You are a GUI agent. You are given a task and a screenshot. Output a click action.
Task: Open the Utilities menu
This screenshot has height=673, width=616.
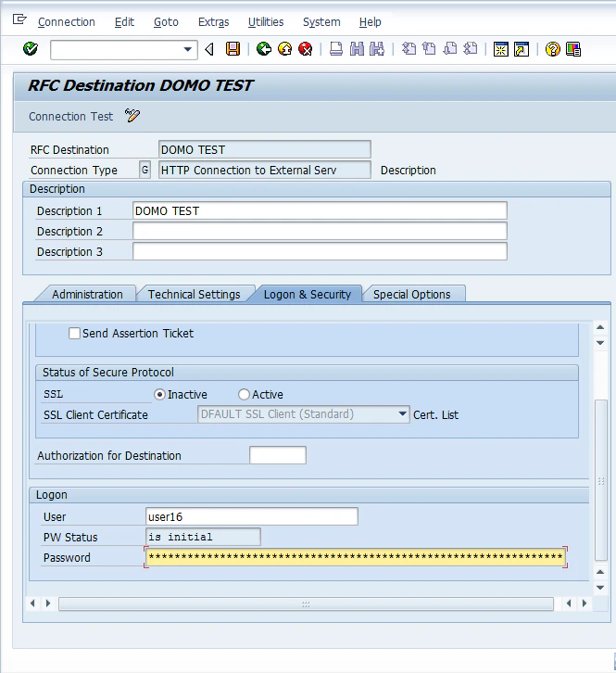[266, 22]
